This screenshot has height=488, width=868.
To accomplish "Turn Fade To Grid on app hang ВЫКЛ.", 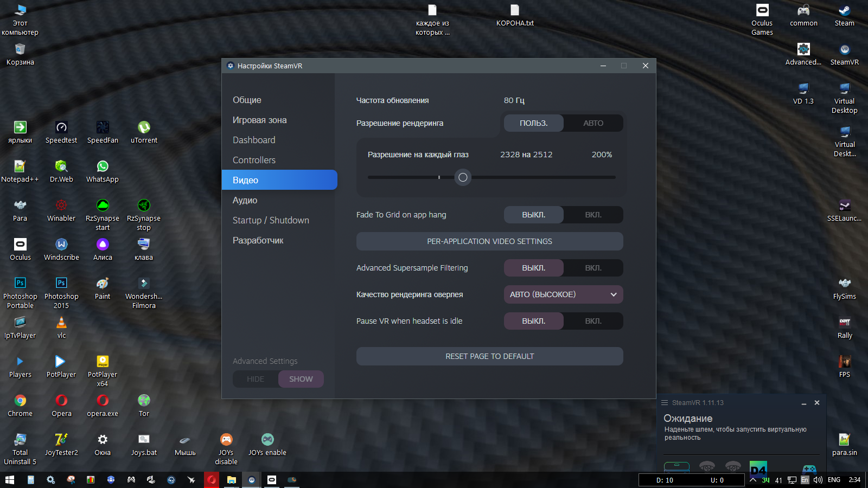I will (534, 215).
